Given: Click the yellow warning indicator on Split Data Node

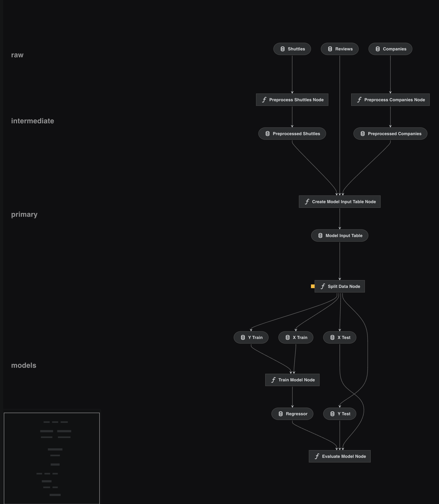Looking at the screenshot, I should 313,286.
